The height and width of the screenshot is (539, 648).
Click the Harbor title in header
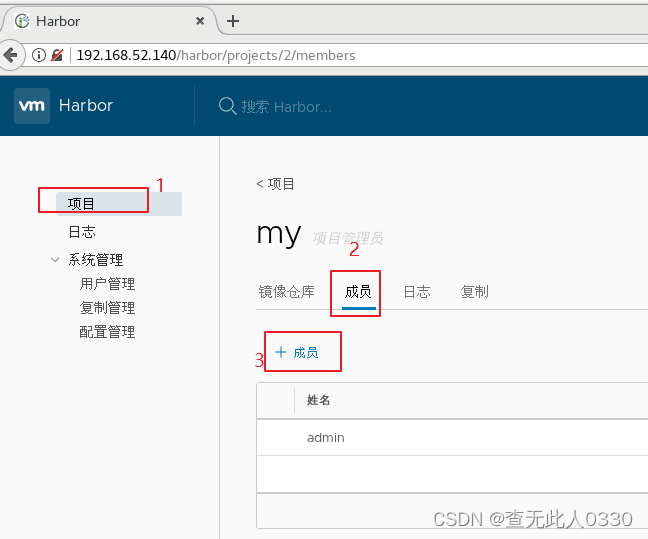click(x=86, y=105)
